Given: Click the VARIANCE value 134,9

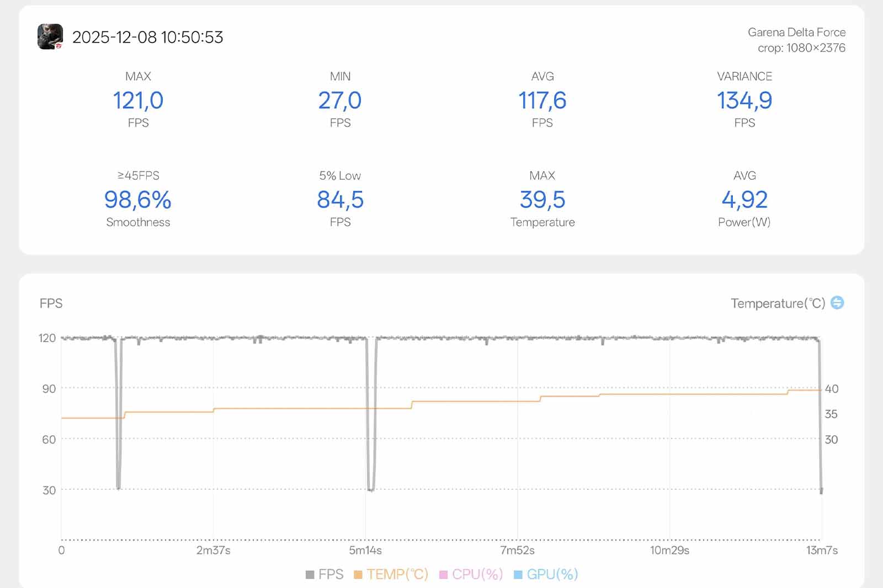Looking at the screenshot, I should pyautogui.click(x=744, y=100).
